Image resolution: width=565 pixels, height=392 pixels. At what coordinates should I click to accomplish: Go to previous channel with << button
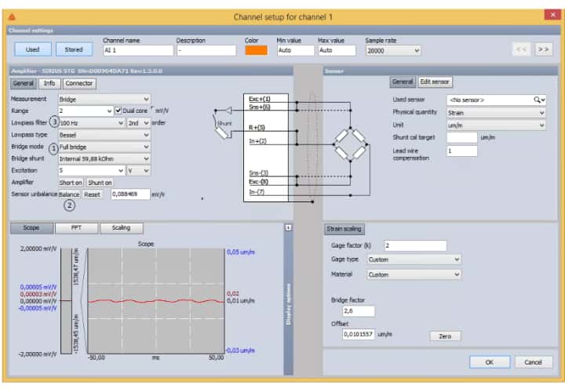(522, 49)
